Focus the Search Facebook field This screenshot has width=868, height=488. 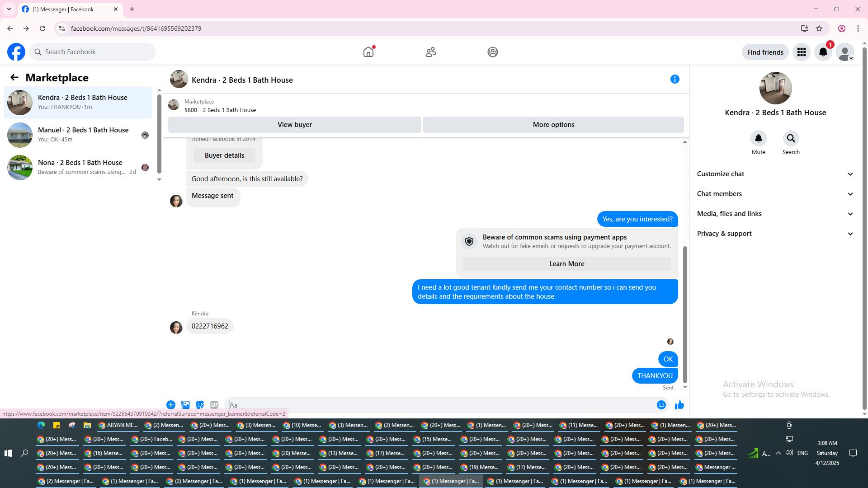coord(93,52)
